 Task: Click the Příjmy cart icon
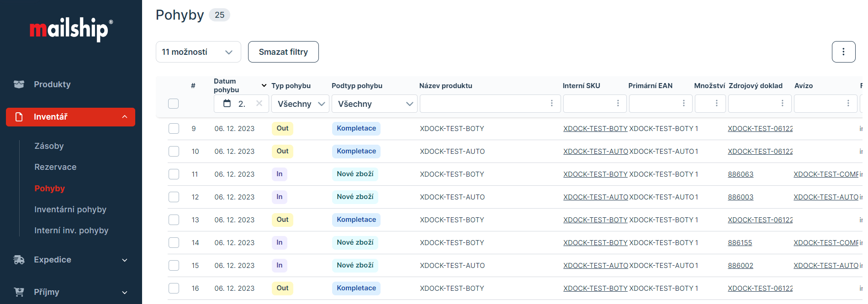click(19, 292)
